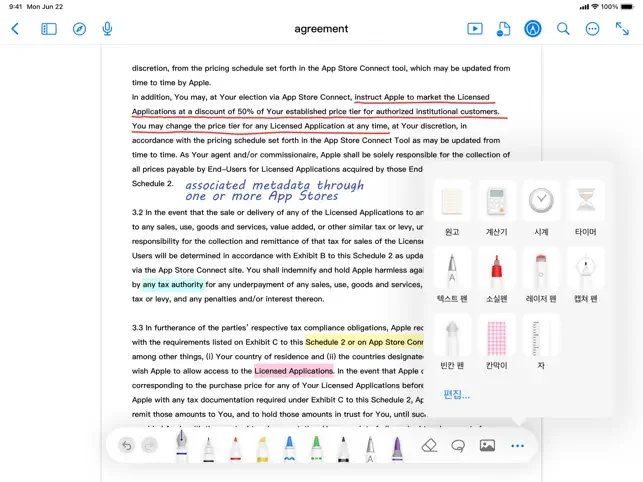Choose the 레이저 펜 laser pen
The height and width of the screenshot is (482, 643).
(541, 276)
